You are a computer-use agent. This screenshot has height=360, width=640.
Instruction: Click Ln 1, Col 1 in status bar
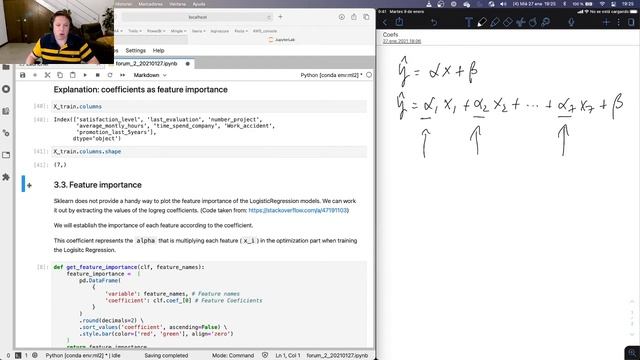pyautogui.click(x=288, y=356)
